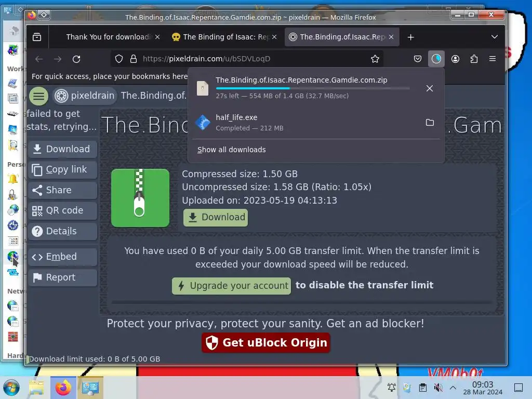Go to pixeldrain home logo

tap(85, 96)
